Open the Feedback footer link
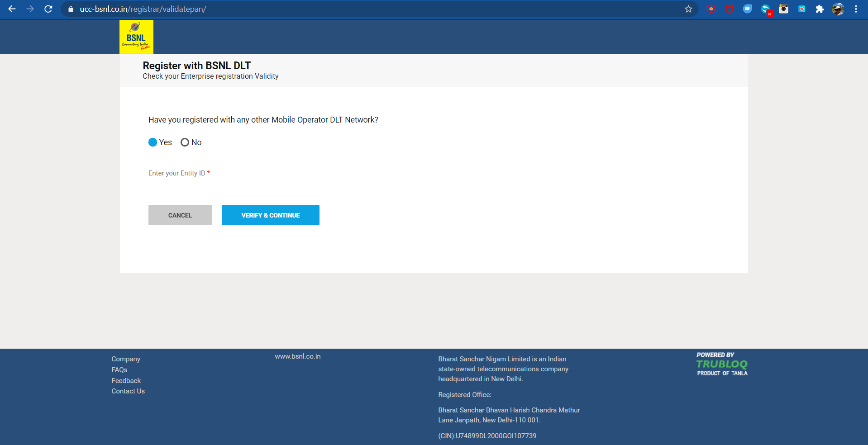 point(126,381)
